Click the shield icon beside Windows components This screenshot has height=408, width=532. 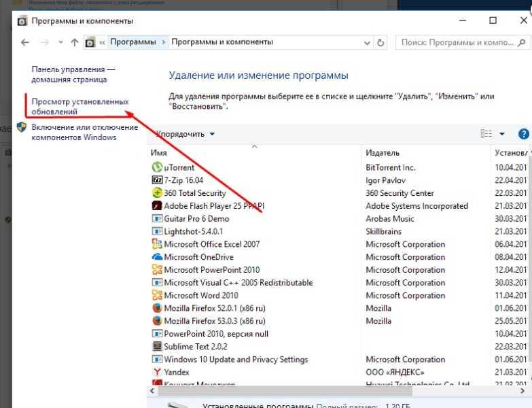point(22,127)
